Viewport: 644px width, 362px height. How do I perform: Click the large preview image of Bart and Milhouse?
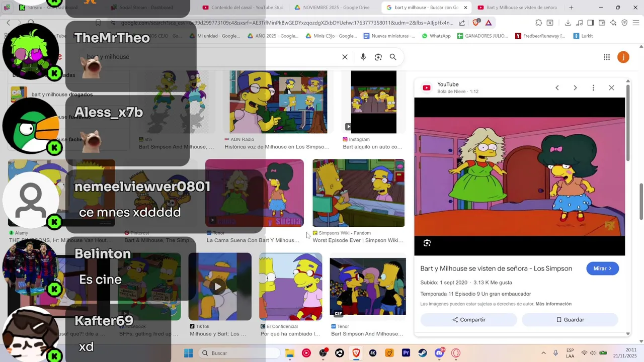click(x=520, y=176)
